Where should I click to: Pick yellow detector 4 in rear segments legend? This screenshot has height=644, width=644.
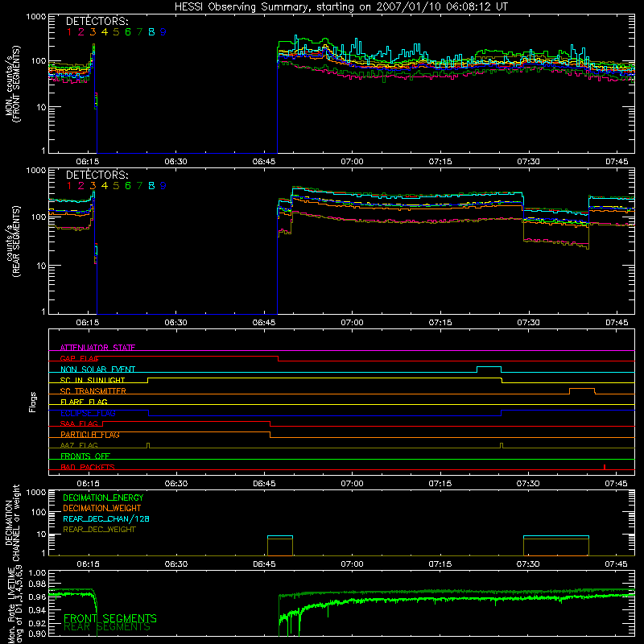105,186
